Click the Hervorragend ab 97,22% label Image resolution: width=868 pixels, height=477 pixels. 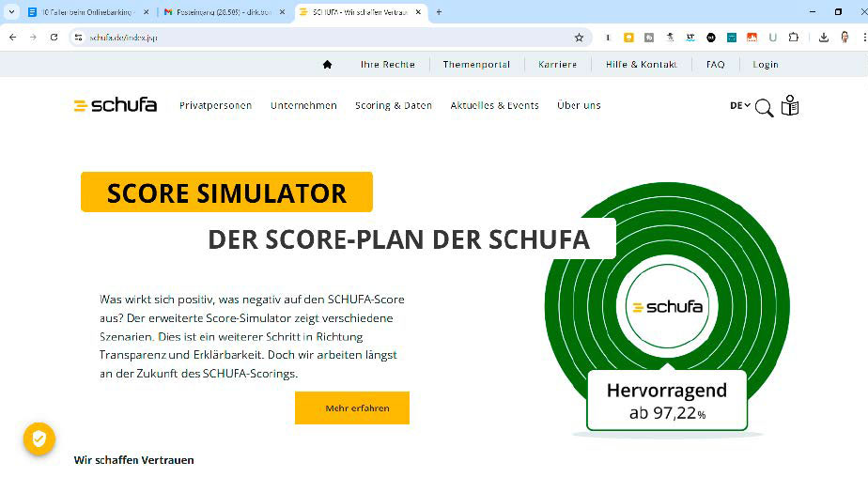667,401
